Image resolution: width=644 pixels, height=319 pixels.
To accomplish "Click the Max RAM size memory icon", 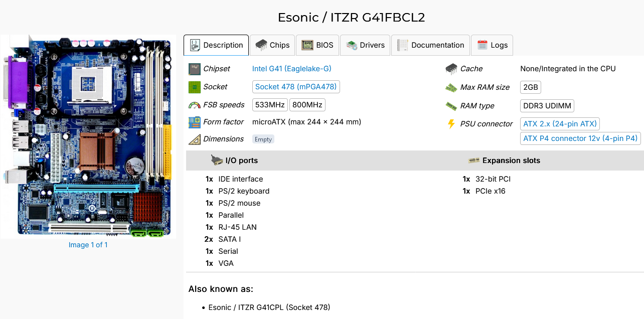I will pos(451,87).
